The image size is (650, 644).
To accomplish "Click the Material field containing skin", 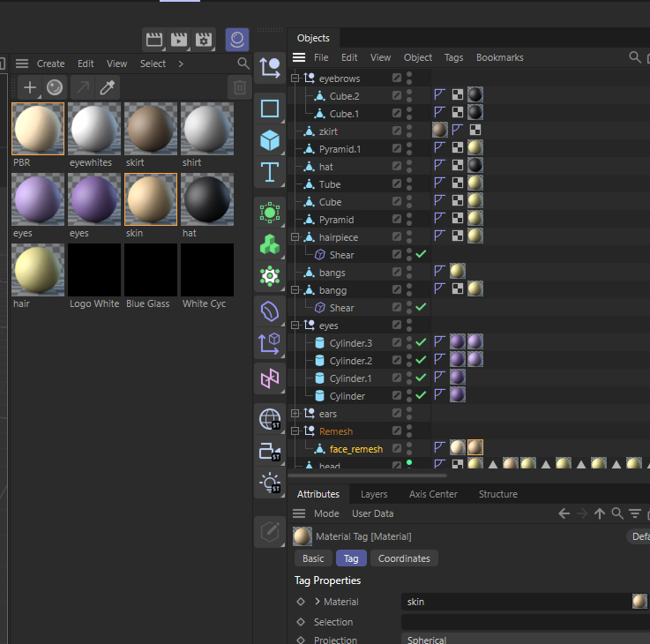I will 516,602.
